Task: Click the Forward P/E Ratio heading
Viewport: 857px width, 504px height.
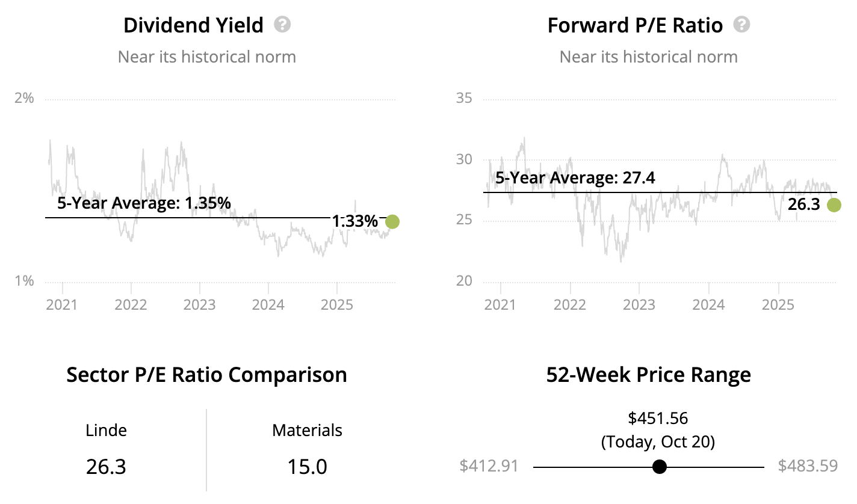Action: 635,25
